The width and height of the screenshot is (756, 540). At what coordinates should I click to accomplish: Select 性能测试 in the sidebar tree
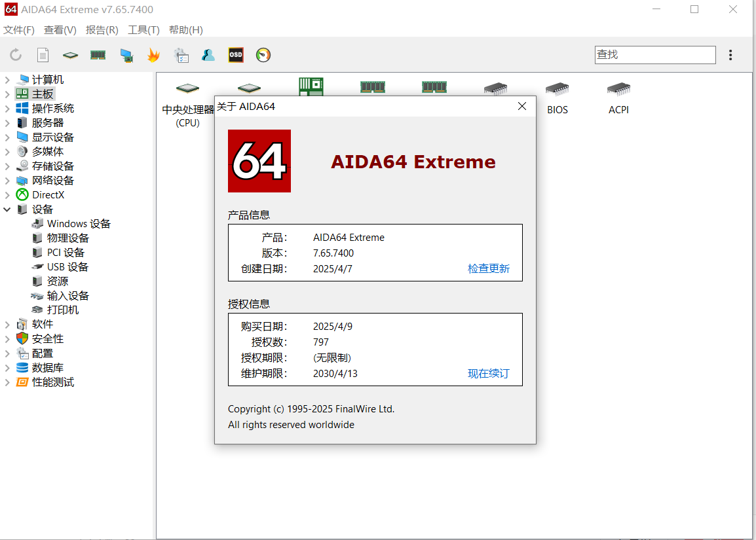pyautogui.click(x=53, y=382)
